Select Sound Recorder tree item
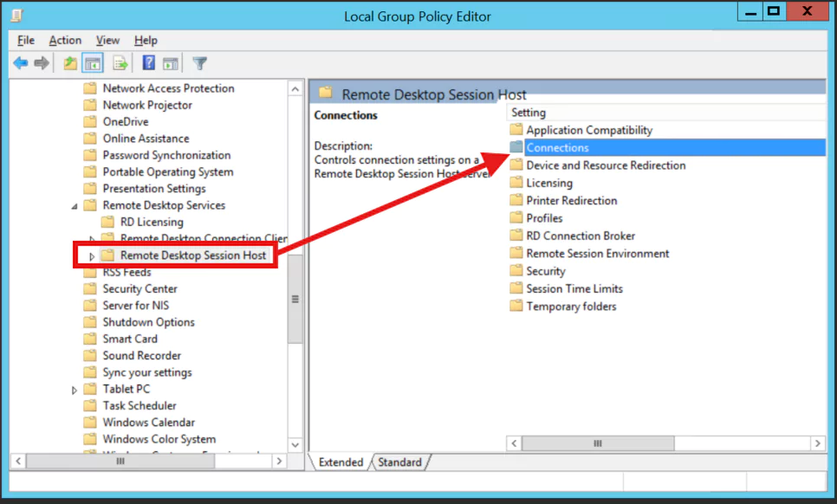This screenshot has width=837, height=504. coord(141,355)
